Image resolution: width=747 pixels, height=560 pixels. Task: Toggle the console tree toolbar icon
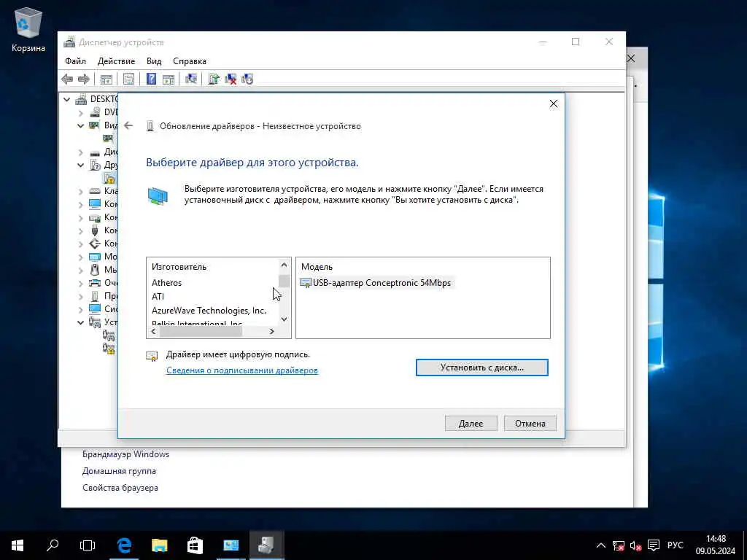[107, 79]
